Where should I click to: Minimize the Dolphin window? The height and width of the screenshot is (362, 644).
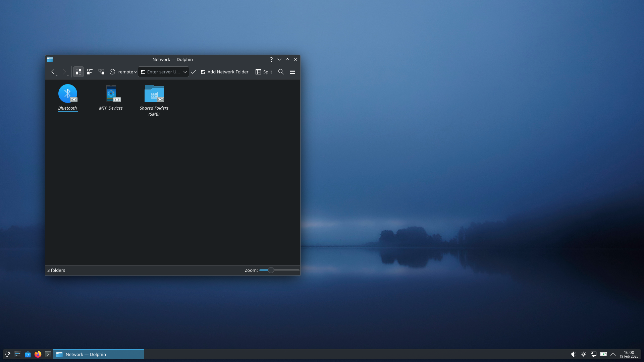coord(279,59)
